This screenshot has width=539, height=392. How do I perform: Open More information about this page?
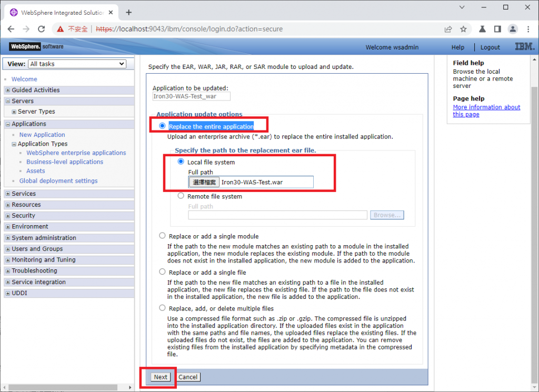(486, 110)
